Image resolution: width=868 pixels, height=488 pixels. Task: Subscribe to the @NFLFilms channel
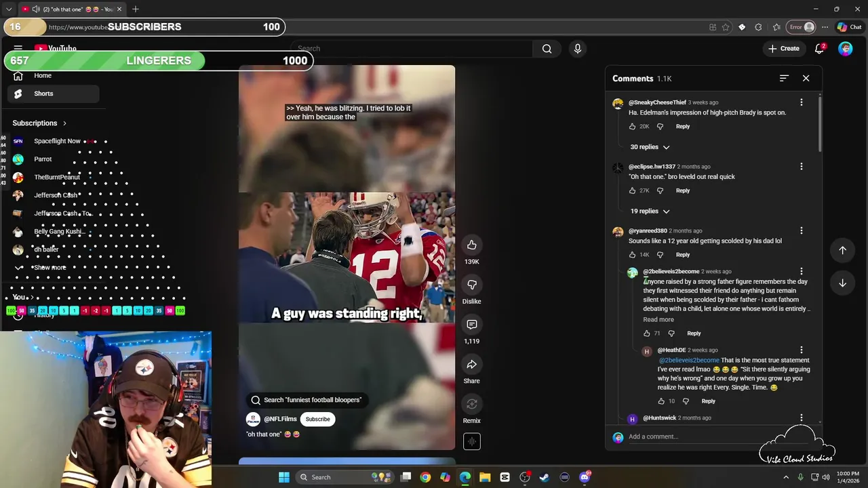(x=317, y=420)
